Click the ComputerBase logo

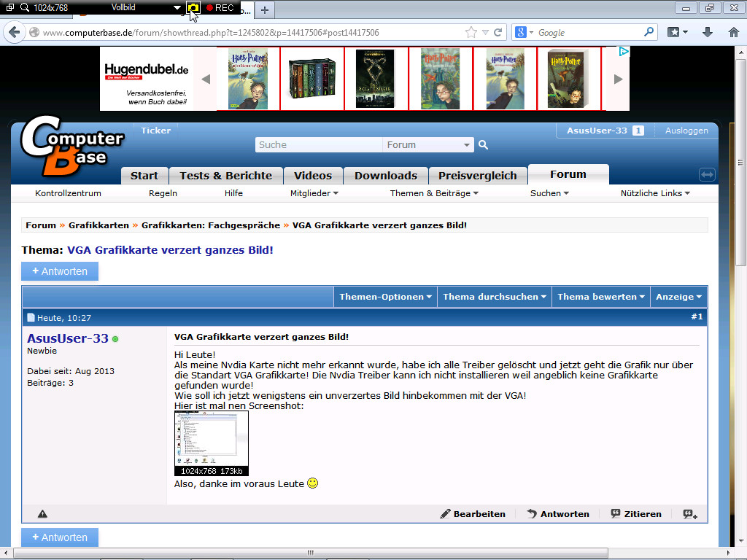click(71, 146)
